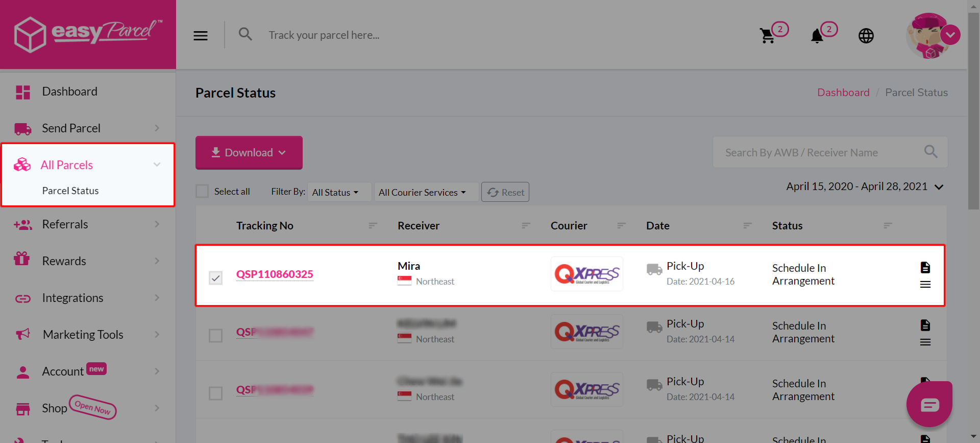This screenshot has height=443, width=980.
Task: Sort by Tracking No column icon
Action: coord(373,225)
